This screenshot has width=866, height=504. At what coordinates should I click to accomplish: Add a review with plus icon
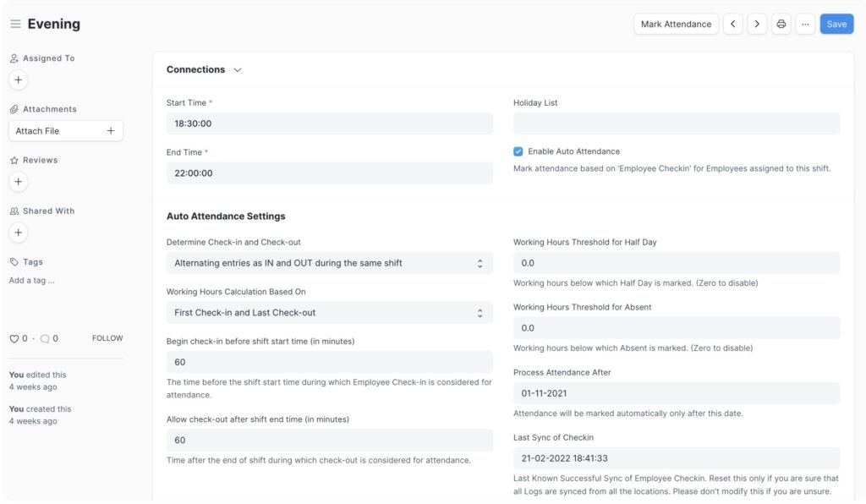pyautogui.click(x=19, y=182)
